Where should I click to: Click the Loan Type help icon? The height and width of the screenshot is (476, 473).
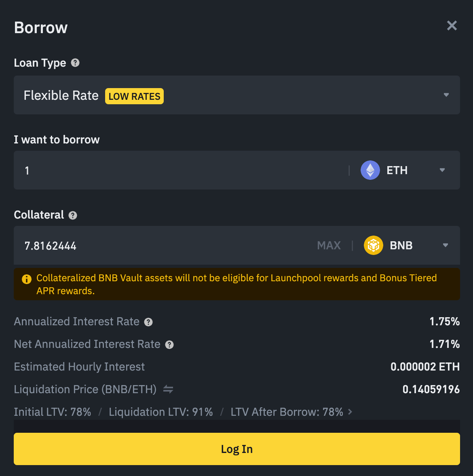(75, 63)
